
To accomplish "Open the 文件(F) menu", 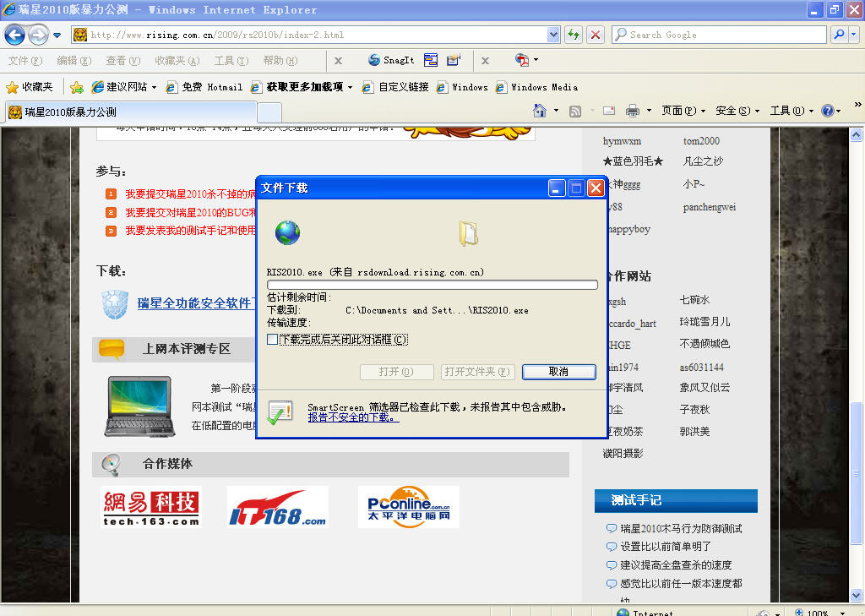I will tap(25, 61).
